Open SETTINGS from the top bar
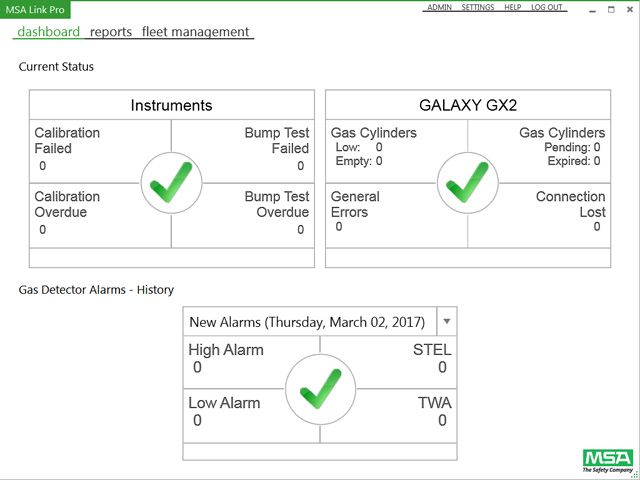 click(x=478, y=7)
